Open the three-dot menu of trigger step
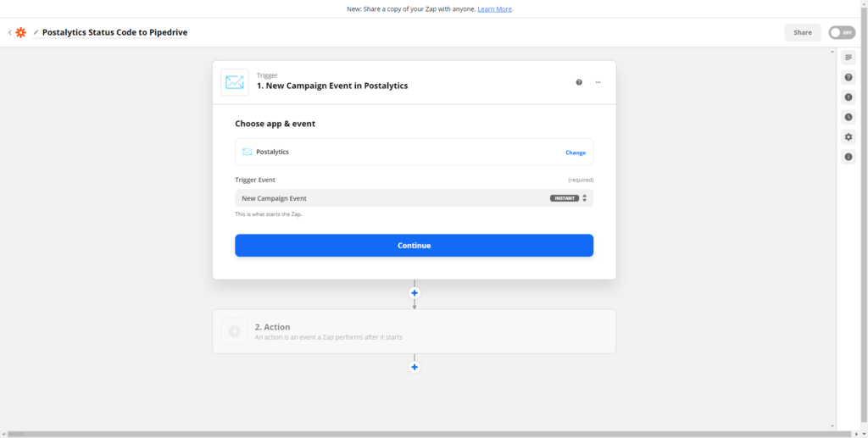Image resolution: width=868 pixels, height=438 pixels. click(598, 82)
